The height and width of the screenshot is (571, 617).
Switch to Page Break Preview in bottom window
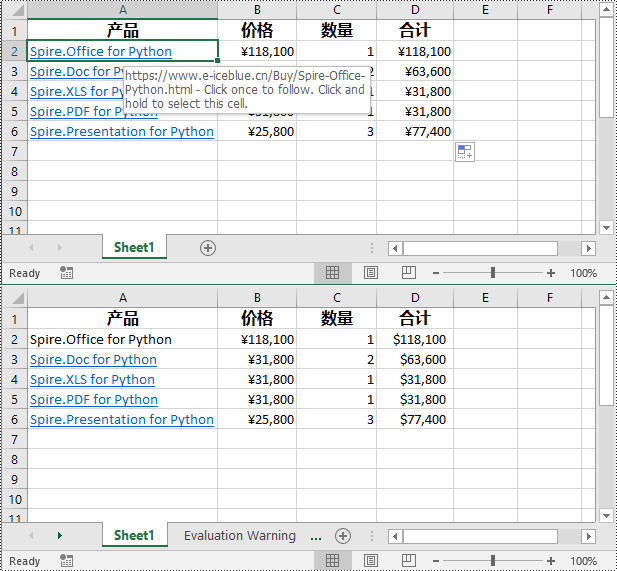pos(408,561)
